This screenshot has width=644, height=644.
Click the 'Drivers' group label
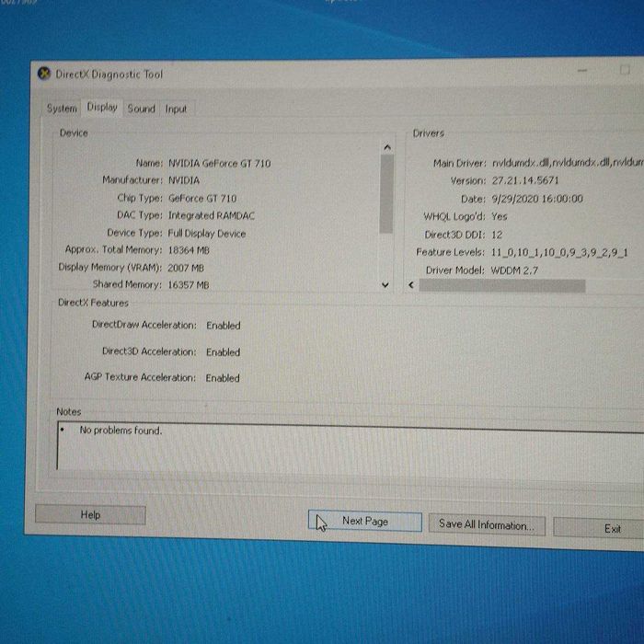click(429, 133)
